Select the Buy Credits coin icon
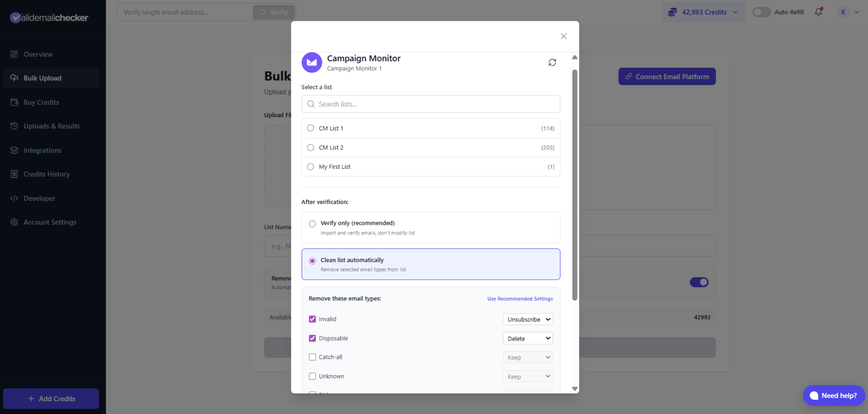 [14, 102]
